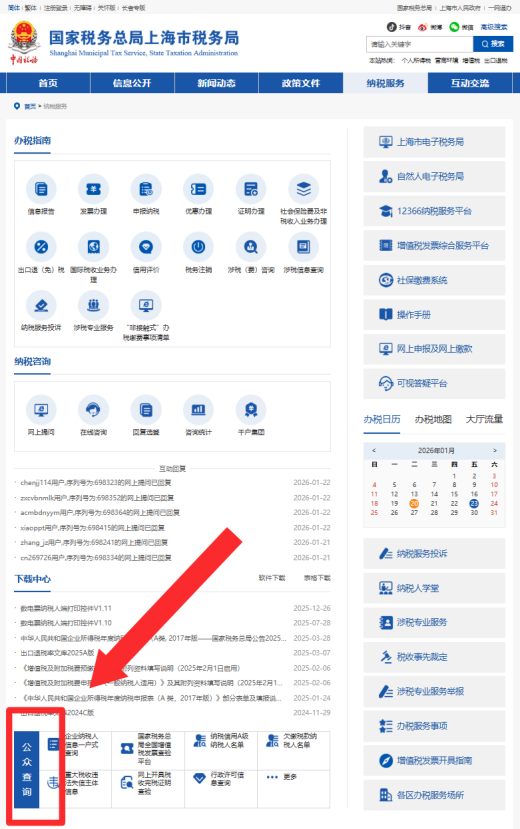Open the 咨询统计 icon
This screenshot has height=829, width=520.
pyautogui.click(x=198, y=410)
